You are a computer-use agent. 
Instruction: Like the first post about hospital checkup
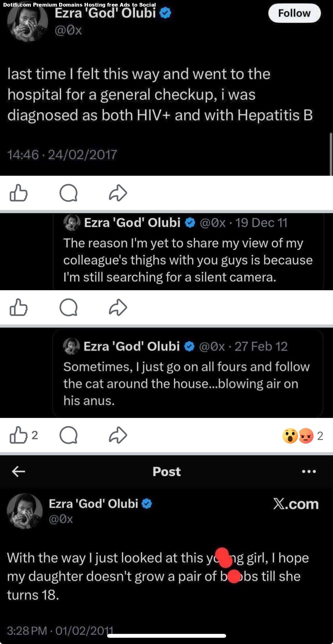tap(19, 193)
